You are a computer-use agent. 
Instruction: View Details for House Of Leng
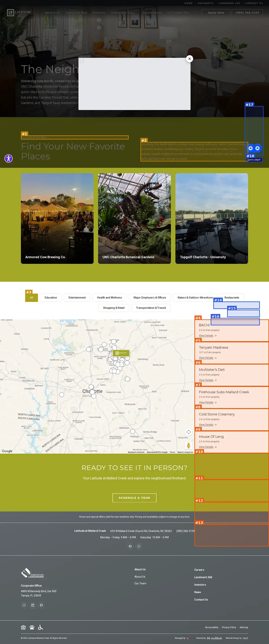click(208, 447)
